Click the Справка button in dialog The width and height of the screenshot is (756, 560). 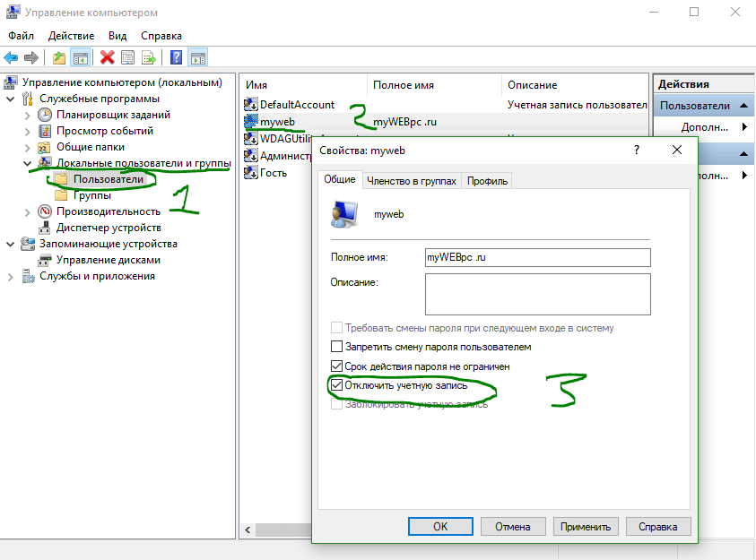(658, 526)
